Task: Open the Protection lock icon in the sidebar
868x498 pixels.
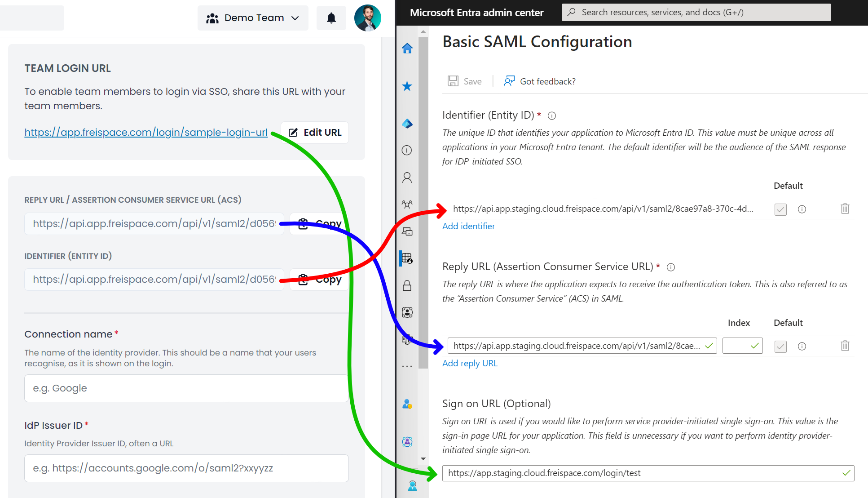Action: pyautogui.click(x=407, y=285)
